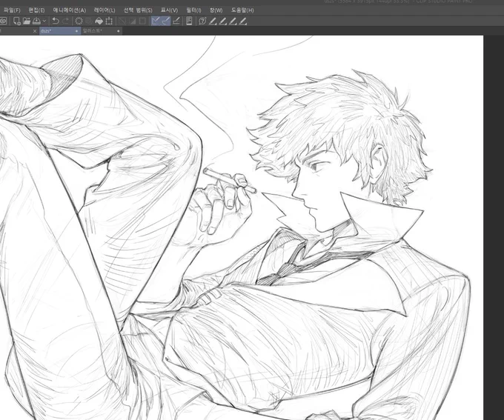The width and height of the screenshot is (504, 420).
Task: Click the third pen icon after help
Action: pyautogui.click(x=233, y=21)
